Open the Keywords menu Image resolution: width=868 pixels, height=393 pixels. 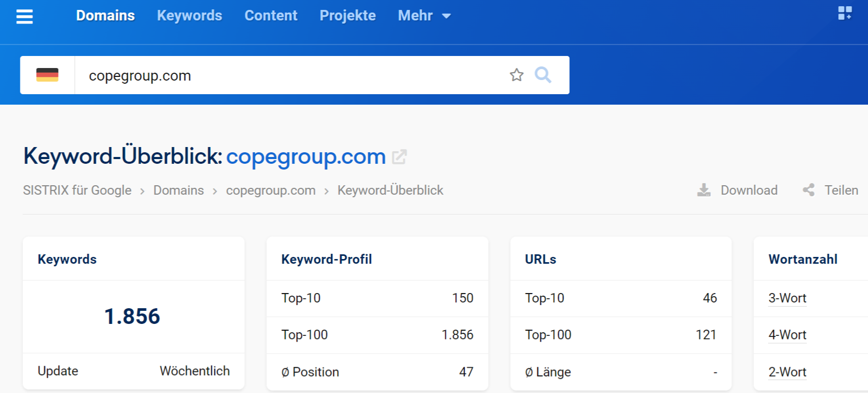[x=189, y=16]
